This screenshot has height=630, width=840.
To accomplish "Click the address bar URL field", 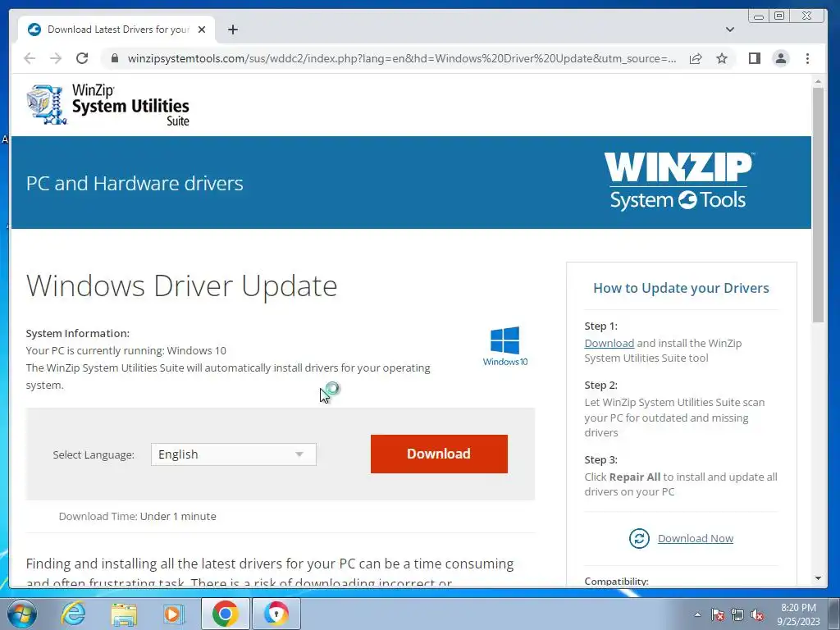I will tap(402, 58).
